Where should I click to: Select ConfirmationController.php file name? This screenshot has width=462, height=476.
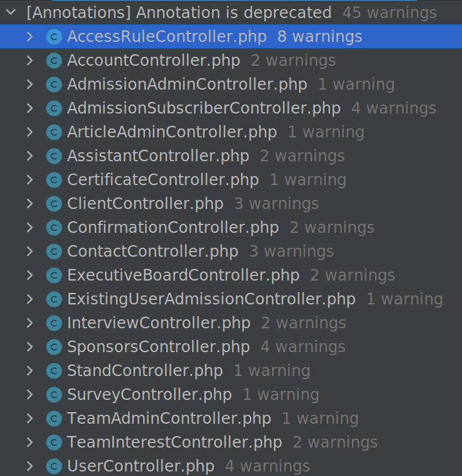coord(173,228)
